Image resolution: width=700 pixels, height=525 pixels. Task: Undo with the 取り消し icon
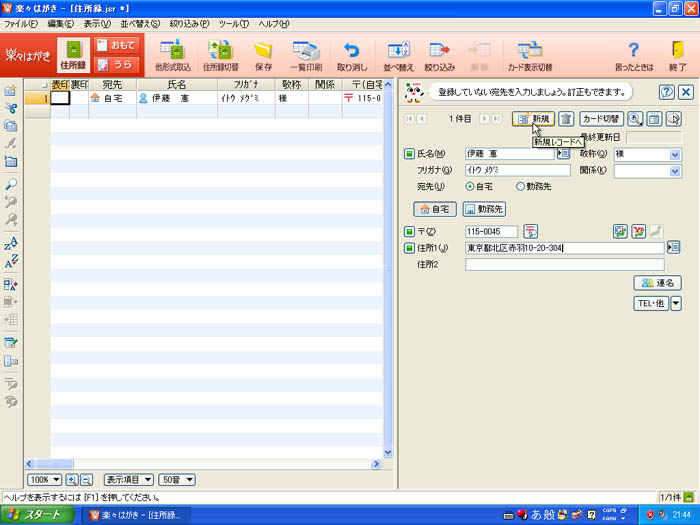pyautogui.click(x=352, y=55)
